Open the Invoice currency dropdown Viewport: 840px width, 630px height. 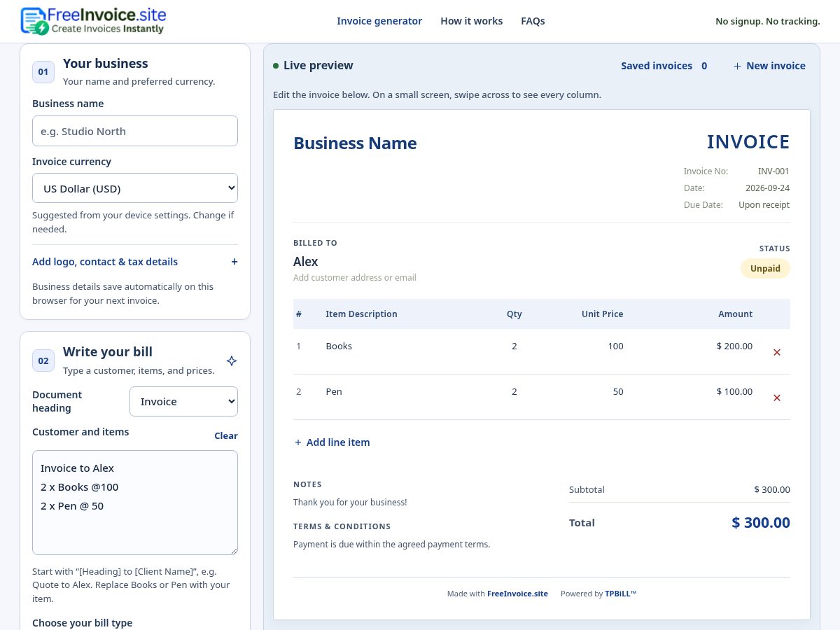pos(135,188)
